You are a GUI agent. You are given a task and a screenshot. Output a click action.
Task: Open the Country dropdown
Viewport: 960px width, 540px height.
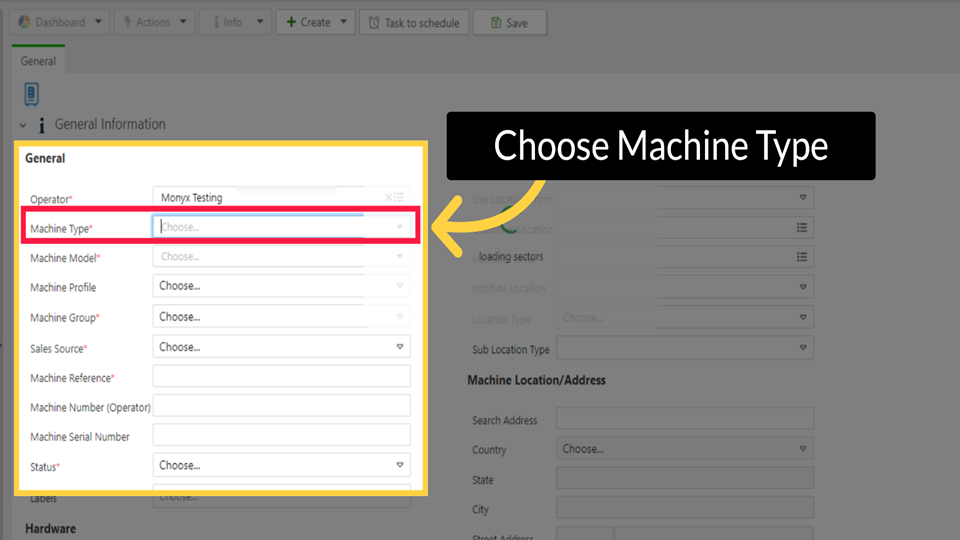tap(684, 449)
